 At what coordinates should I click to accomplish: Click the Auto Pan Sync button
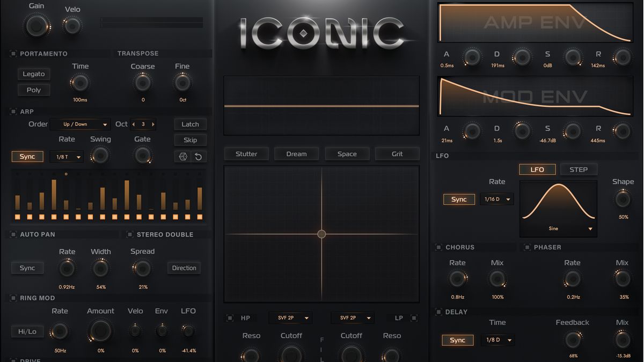27,268
